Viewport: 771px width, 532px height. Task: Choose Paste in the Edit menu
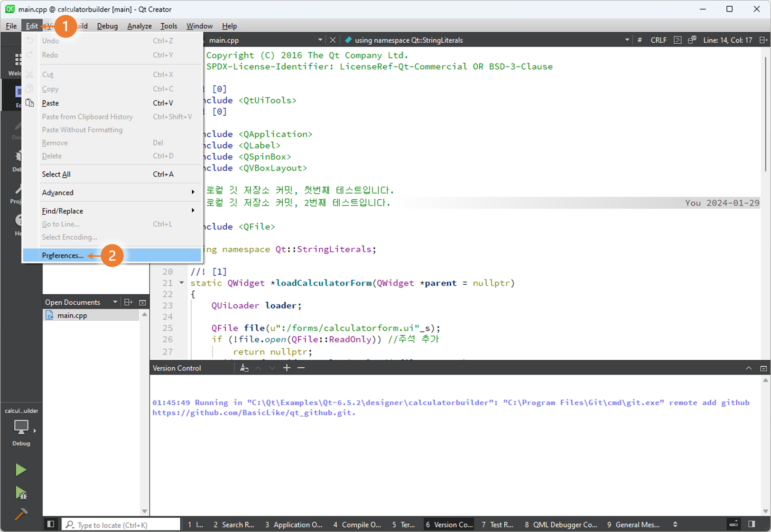[x=112, y=103]
